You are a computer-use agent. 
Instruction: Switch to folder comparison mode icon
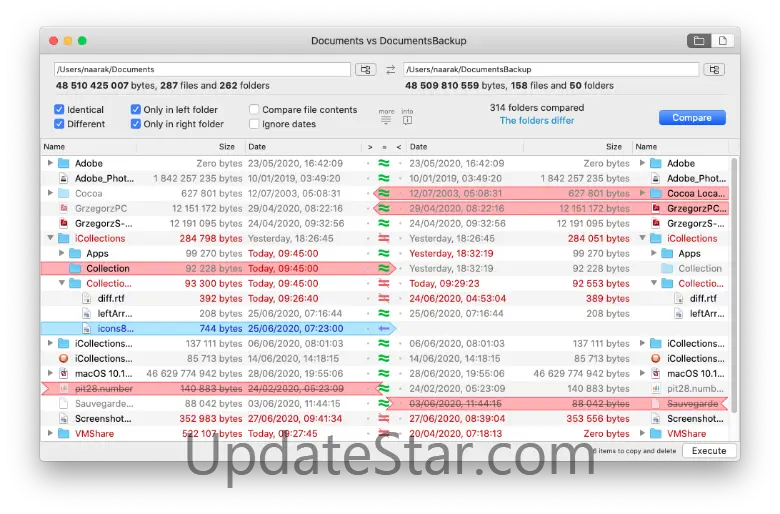pos(699,41)
